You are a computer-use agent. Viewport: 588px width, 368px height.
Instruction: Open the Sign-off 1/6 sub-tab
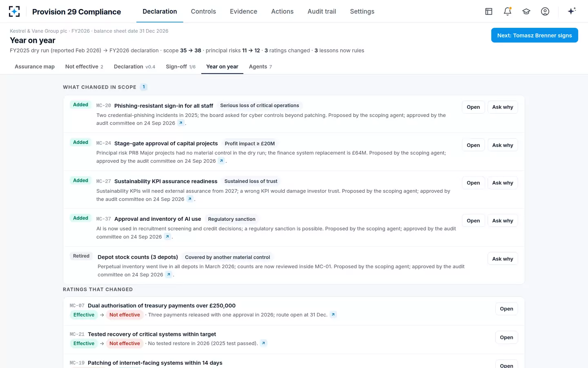[180, 67]
